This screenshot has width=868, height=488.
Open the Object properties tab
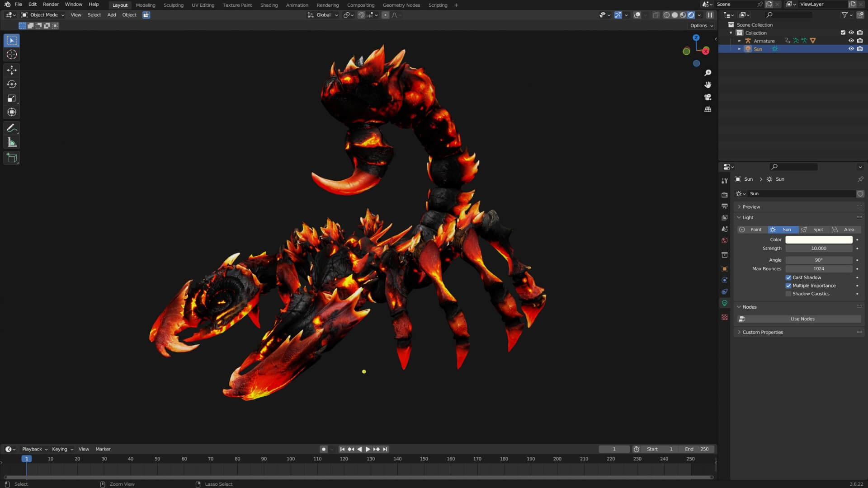click(725, 269)
